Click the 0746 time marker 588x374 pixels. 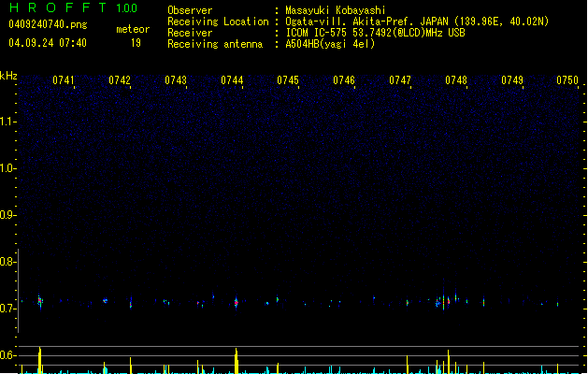coord(344,80)
